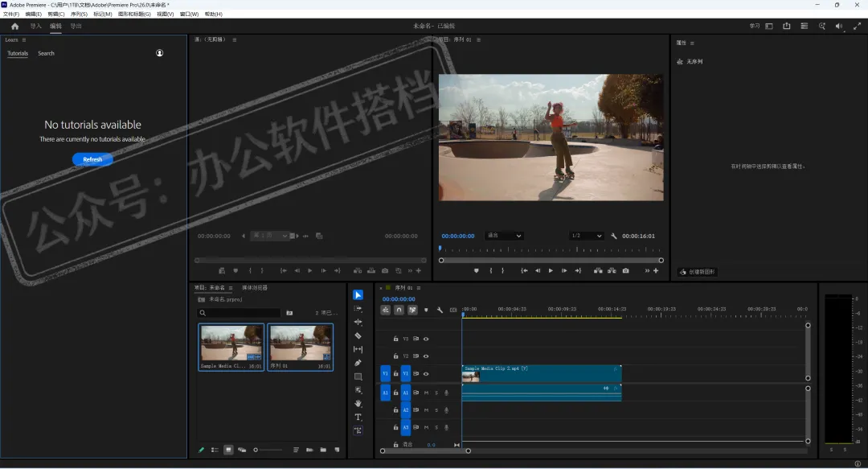Click the Home icon in header
Viewport: 868px width, 469px height.
point(14,26)
